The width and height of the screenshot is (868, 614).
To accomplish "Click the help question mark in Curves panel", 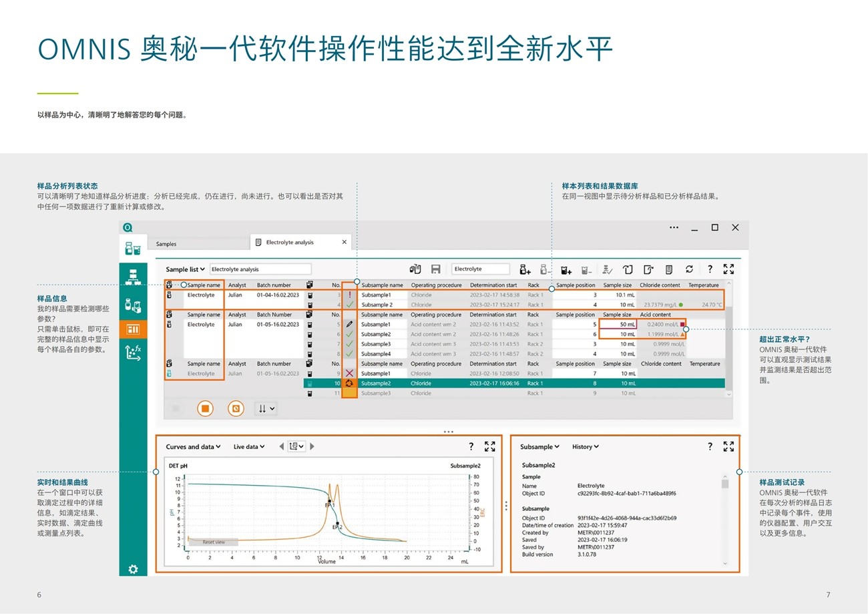I will (471, 446).
